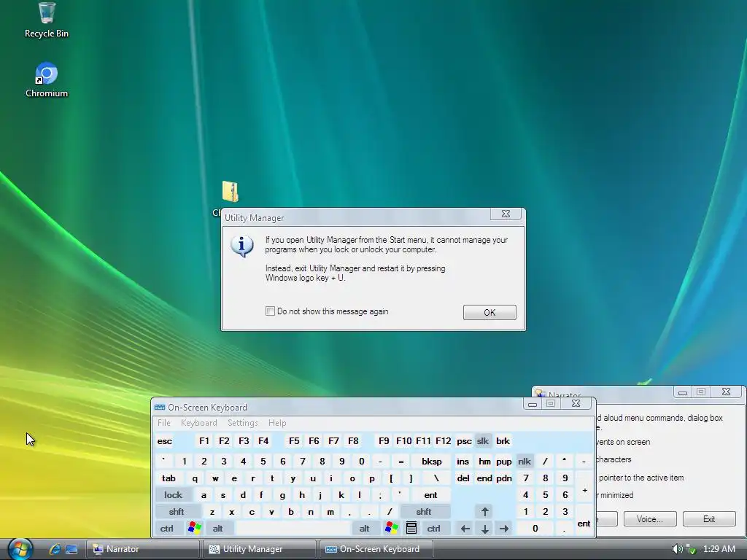
Task: Click the end key on the keyboard
Action: coord(484,478)
